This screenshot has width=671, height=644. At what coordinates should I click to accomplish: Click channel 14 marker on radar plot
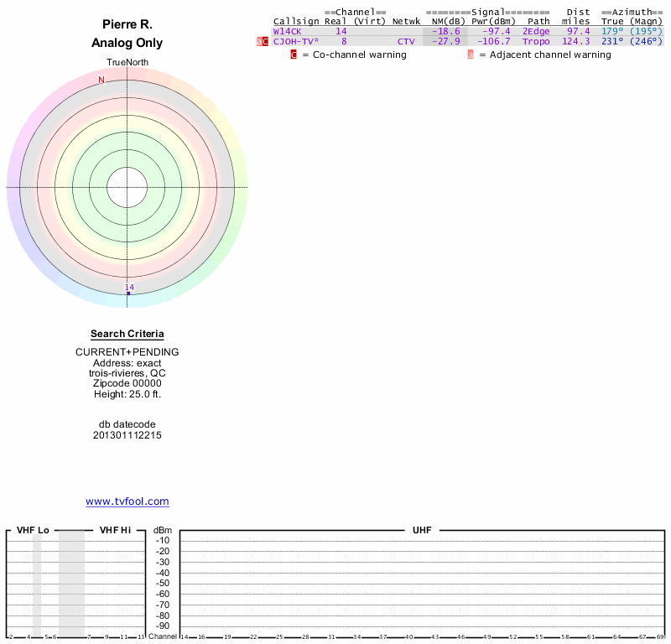click(x=129, y=288)
